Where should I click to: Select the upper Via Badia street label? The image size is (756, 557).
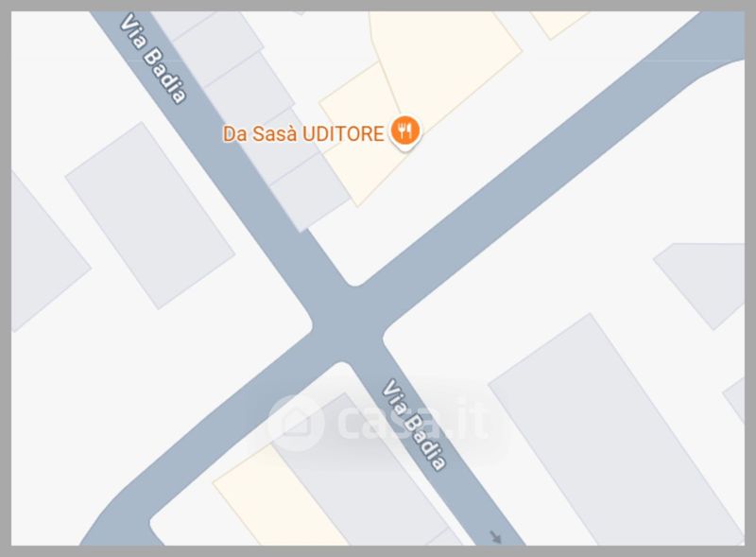tap(153, 59)
